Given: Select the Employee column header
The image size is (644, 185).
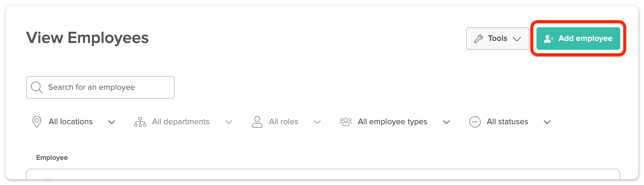Looking at the screenshot, I should (52, 157).
